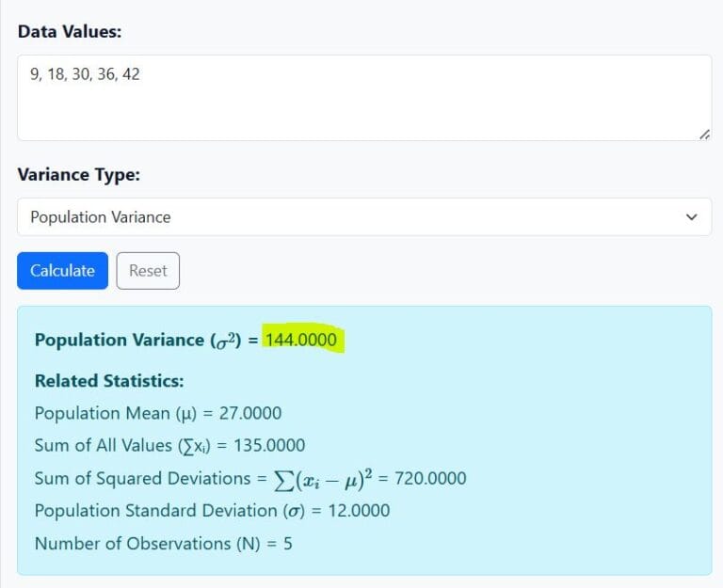Image resolution: width=723 pixels, height=588 pixels.
Task: Click the 720.0000 squared deviations value
Action: (430, 478)
